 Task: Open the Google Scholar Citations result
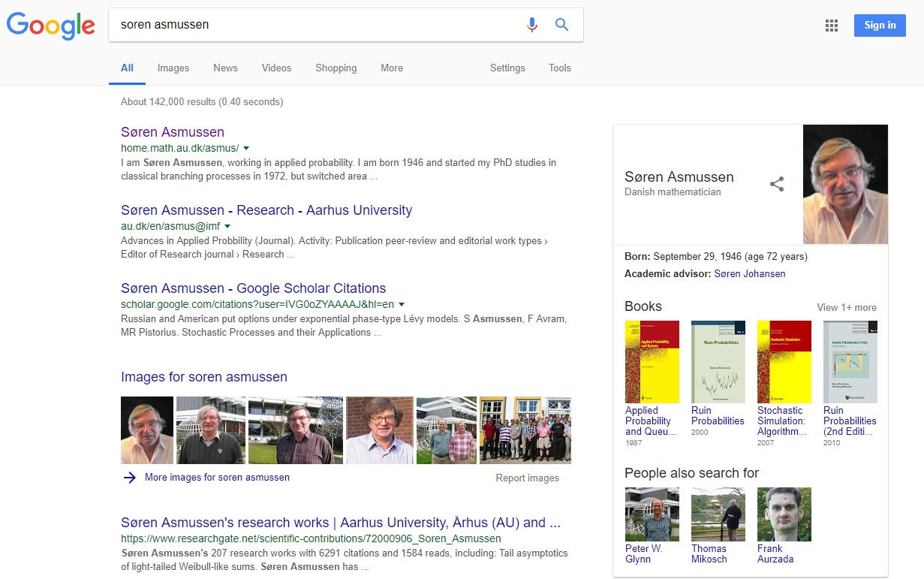(x=253, y=288)
